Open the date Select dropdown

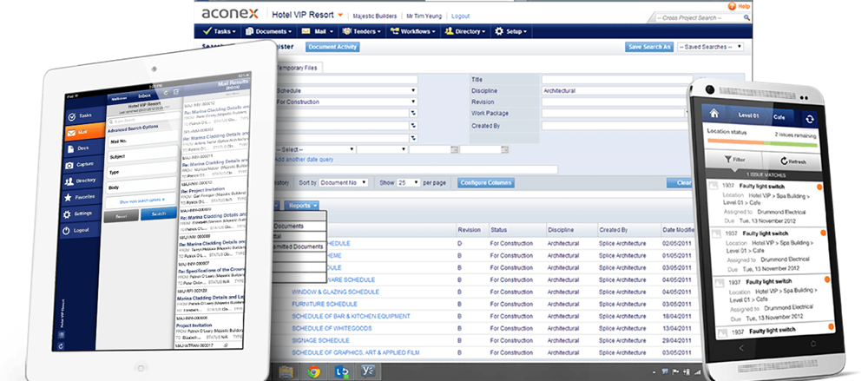[x=314, y=149]
